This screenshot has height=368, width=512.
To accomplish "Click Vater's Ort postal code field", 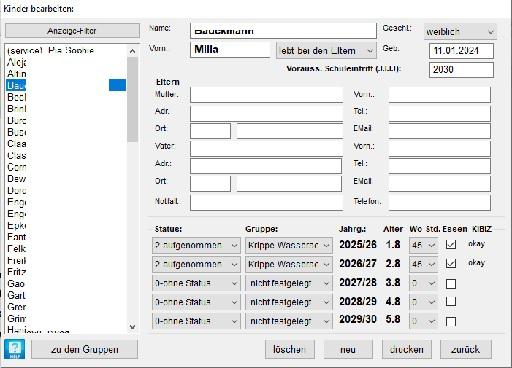I will 210,184.
